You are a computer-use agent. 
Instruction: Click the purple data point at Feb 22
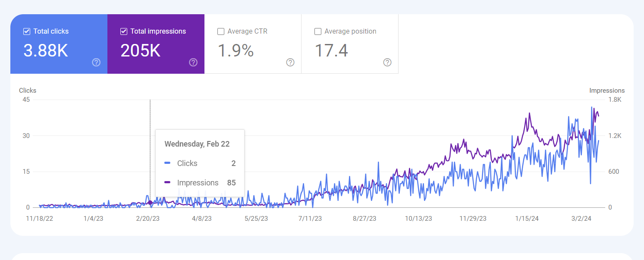point(150,203)
